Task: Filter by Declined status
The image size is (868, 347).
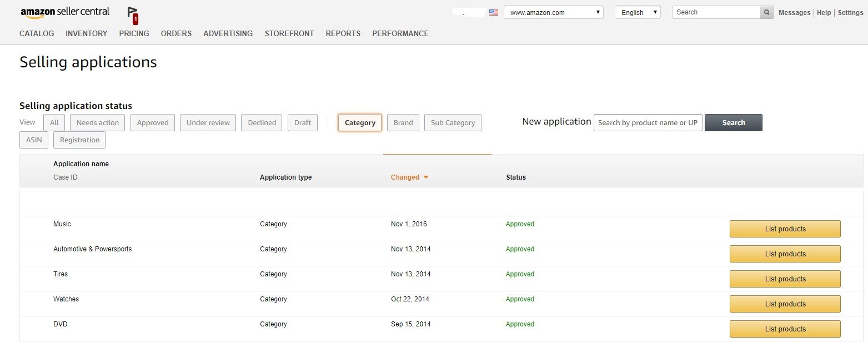Action: 262,122
